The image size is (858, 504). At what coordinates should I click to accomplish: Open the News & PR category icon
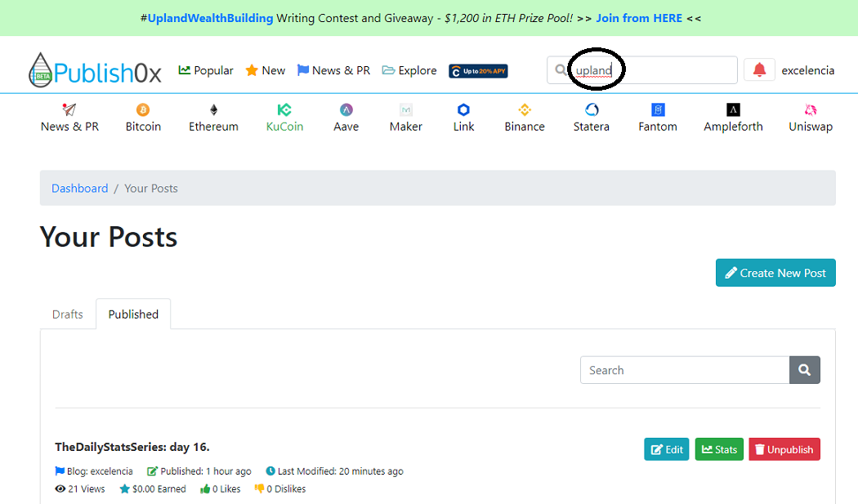69,118
